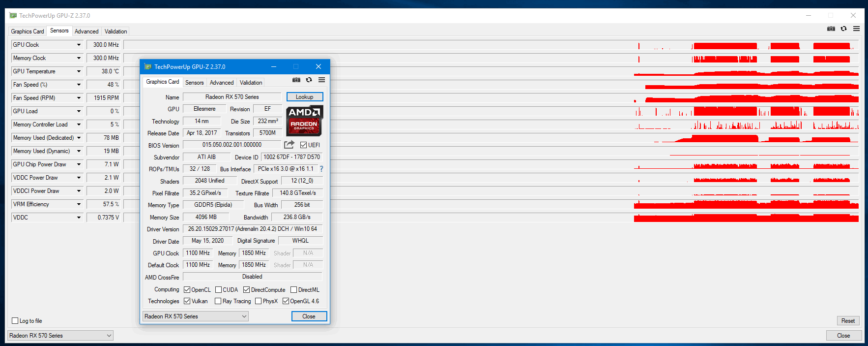Open GPU selector dropdown in front window

(196, 316)
